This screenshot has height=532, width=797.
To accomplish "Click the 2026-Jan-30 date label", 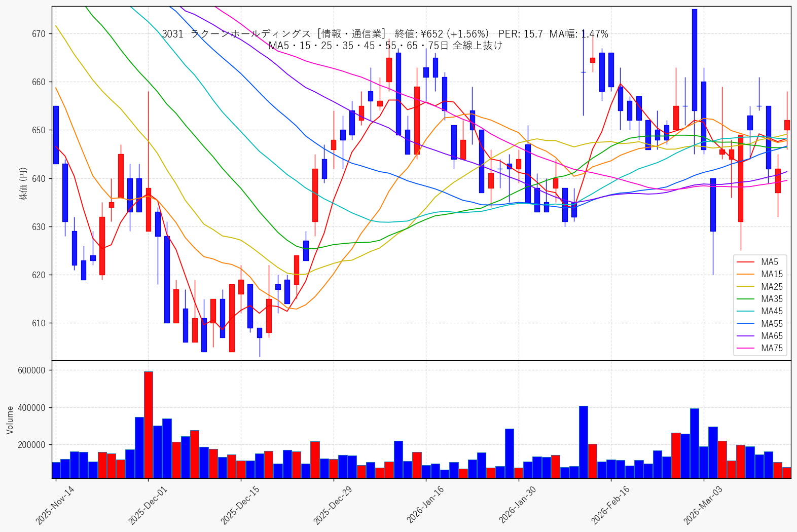I will (x=518, y=505).
